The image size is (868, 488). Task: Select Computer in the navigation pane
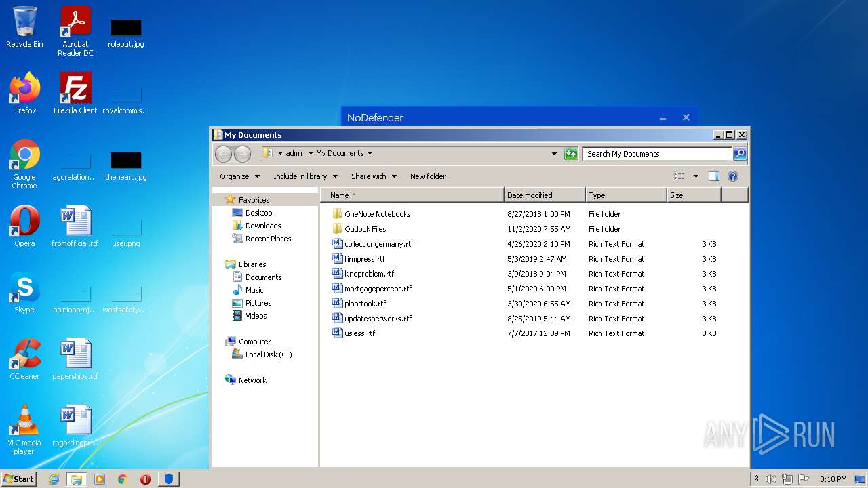pos(254,342)
